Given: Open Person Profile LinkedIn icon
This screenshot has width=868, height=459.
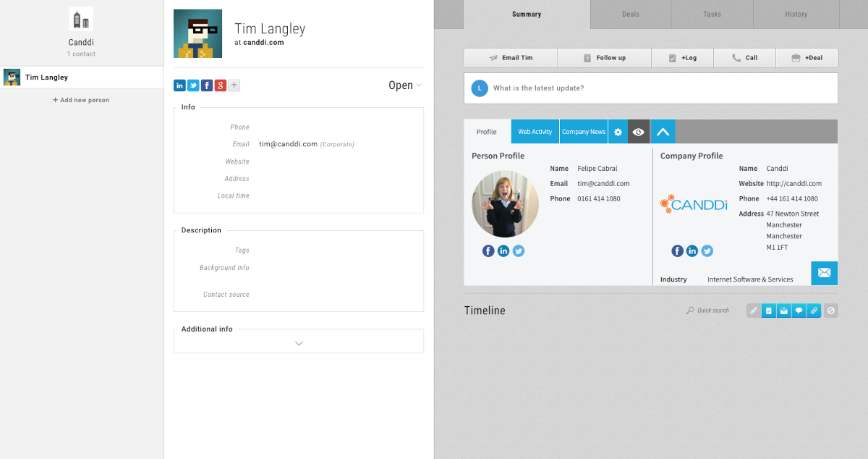Looking at the screenshot, I should point(503,251).
